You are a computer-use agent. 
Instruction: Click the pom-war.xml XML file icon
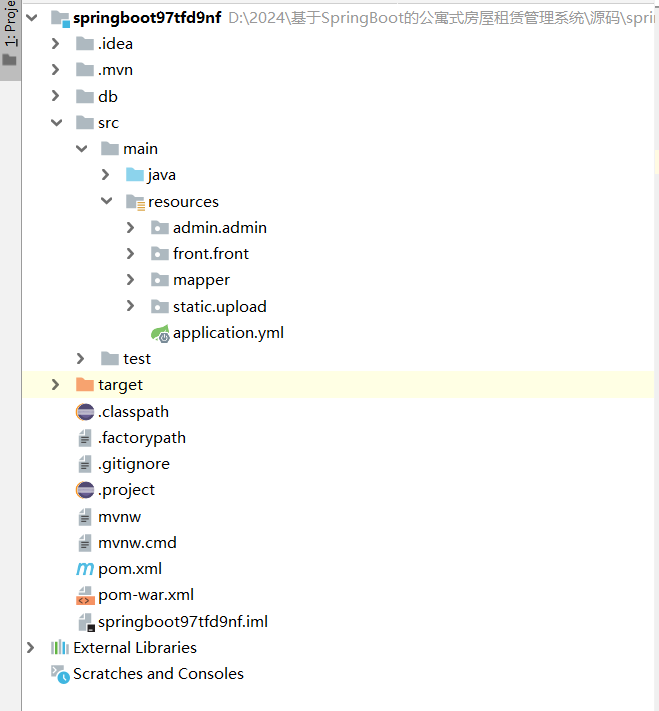[x=85, y=596]
